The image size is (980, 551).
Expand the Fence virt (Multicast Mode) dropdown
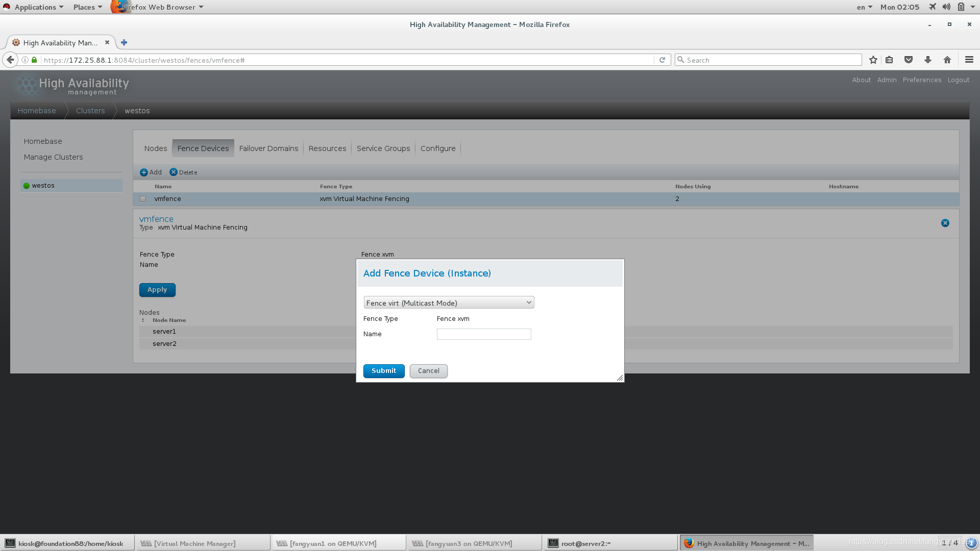(449, 303)
